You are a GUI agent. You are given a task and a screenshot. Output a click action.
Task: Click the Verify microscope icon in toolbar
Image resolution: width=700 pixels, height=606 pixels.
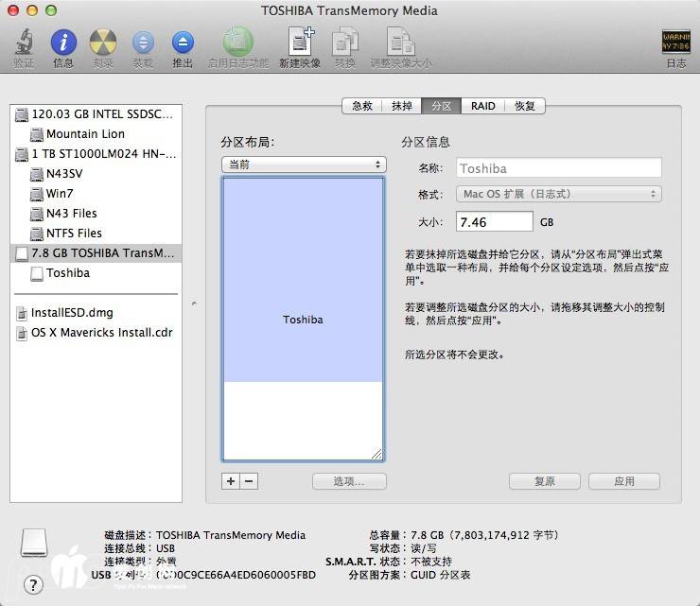[x=23, y=43]
